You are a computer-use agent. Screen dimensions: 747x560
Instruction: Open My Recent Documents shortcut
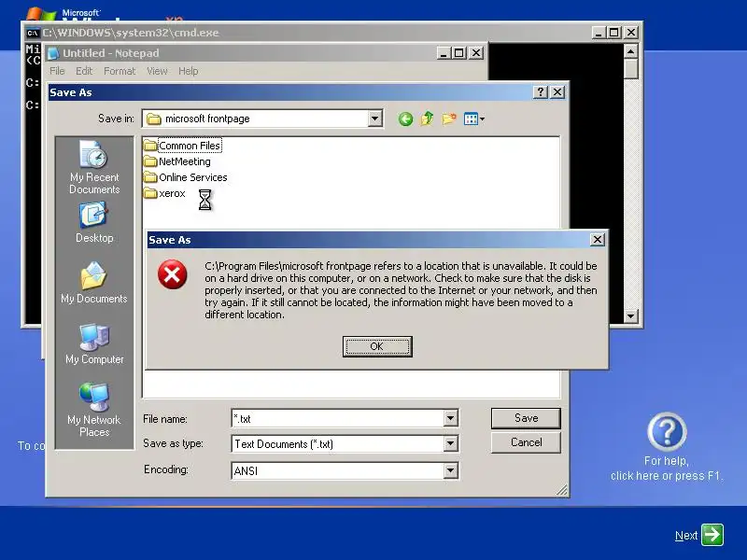pyautogui.click(x=94, y=167)
